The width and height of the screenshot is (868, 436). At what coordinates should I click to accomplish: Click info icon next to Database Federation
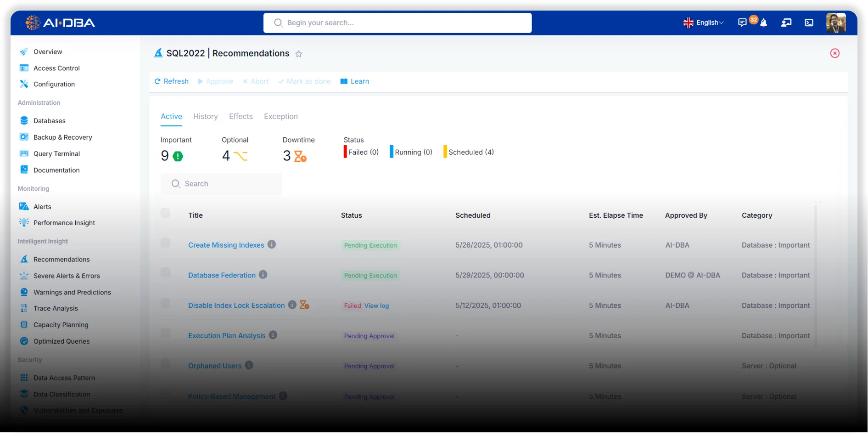click(x=263, y=275)
